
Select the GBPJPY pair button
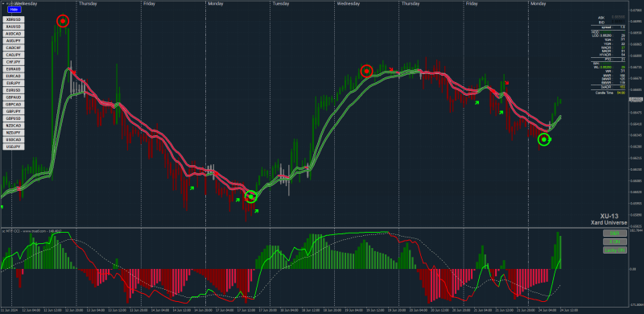[14, 111]
